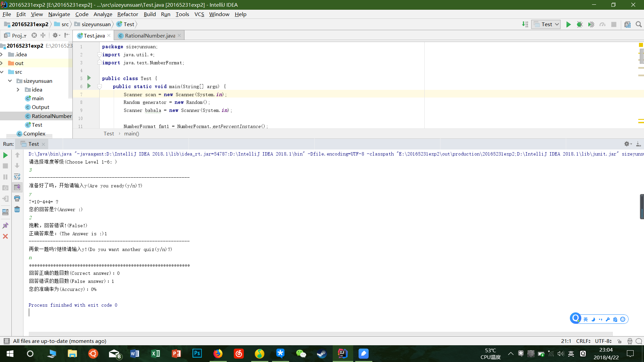This screenshot has height=362, width=644.
Task: Click the Down the stack trace arrow
Action: [17, 166]
